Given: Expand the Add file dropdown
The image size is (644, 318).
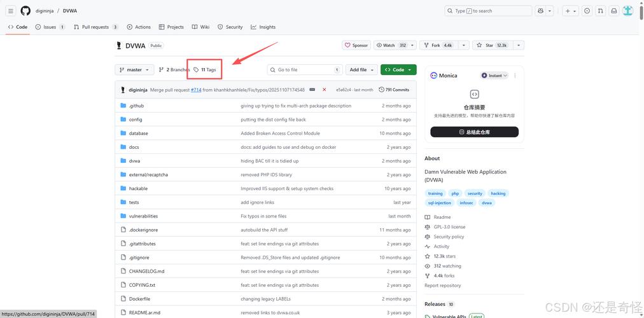Looking at the screenshot, I should point(361,70).
